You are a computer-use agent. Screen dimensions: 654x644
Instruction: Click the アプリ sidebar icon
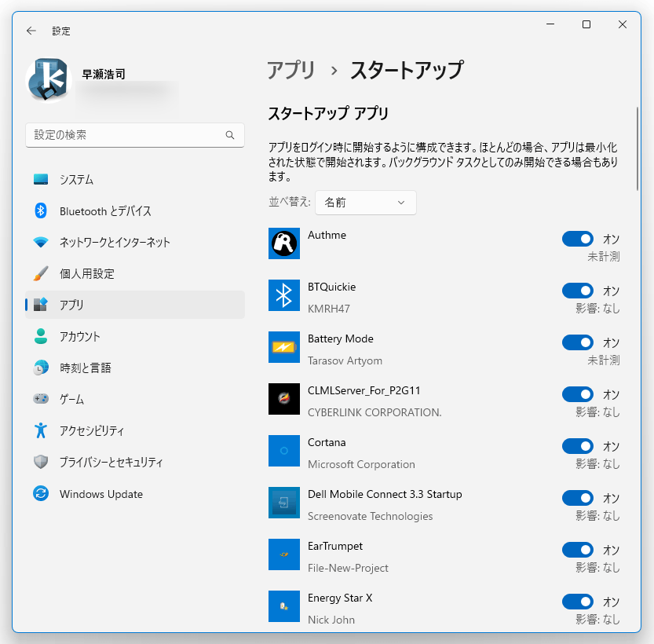pyautogui.click(x=41, y=305)
